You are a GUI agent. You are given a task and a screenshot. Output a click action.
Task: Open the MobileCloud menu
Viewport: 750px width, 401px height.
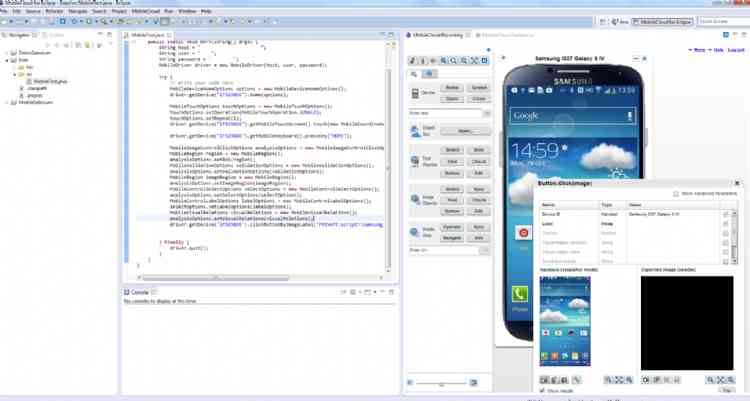145,11
